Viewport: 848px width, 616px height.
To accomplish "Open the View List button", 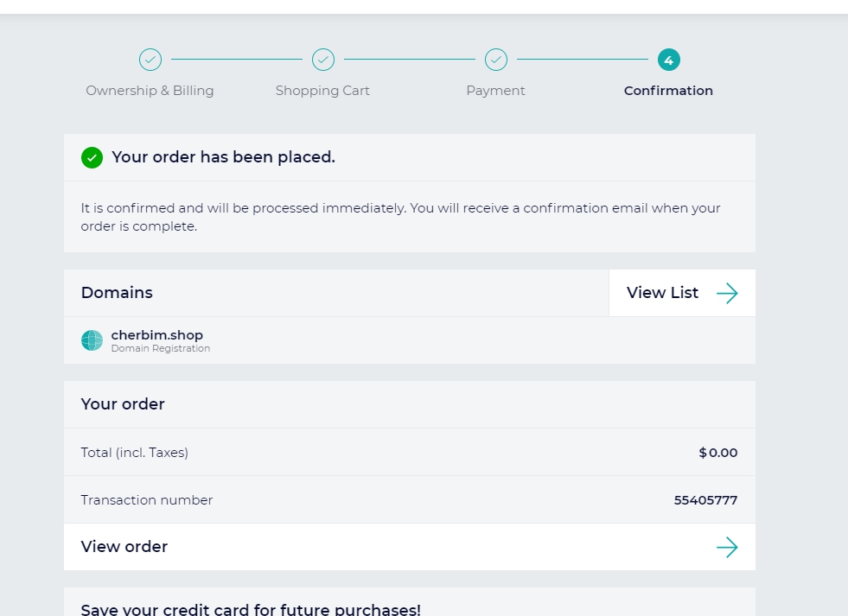I will pos(682,293).
